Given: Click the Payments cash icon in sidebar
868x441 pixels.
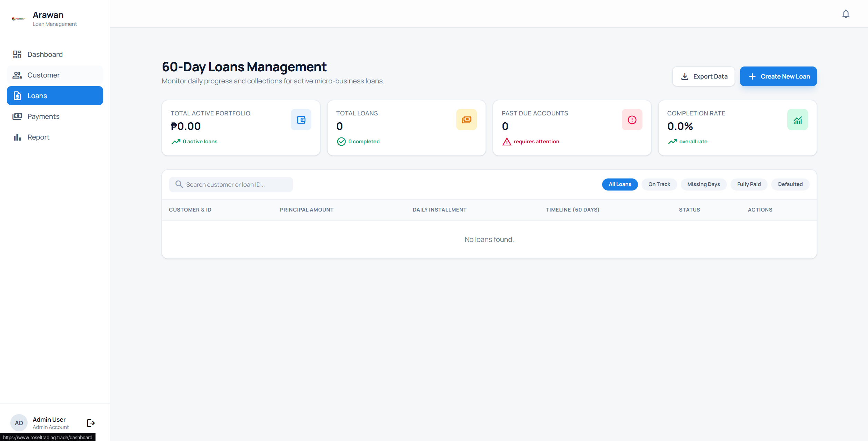Looking at the screenshot, I should (17, 116).
